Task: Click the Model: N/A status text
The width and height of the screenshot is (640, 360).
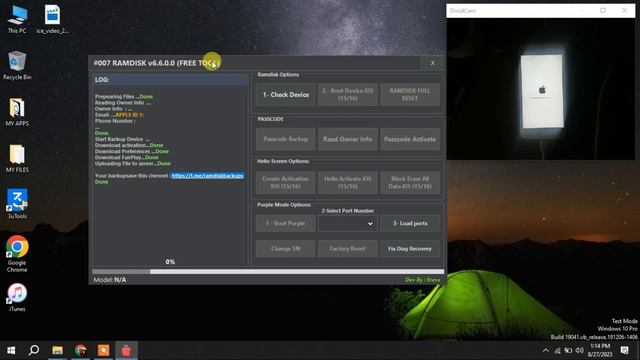Action: click(x=110, y=280)
